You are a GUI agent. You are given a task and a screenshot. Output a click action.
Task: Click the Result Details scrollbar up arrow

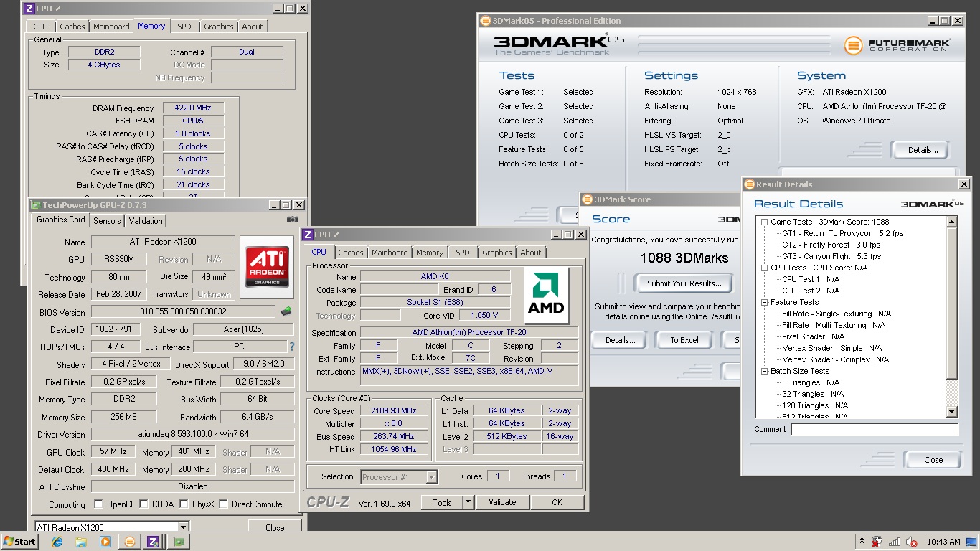pos(952,222)
